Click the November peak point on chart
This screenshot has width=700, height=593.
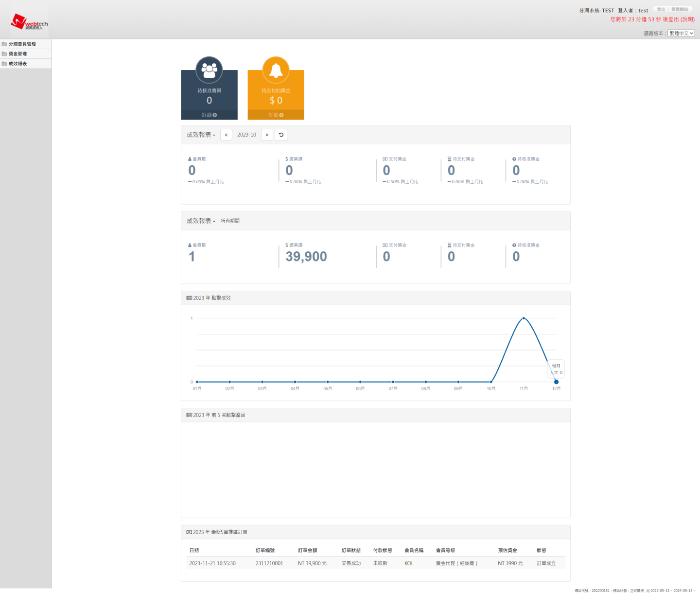click(x=524, y=318)
